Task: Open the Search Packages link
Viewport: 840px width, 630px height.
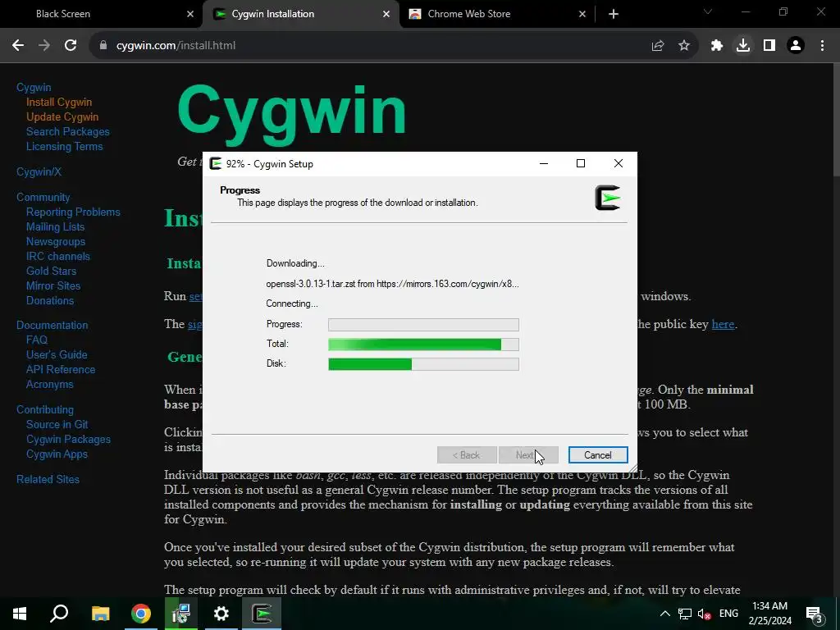Action: (x=67, y=131)
